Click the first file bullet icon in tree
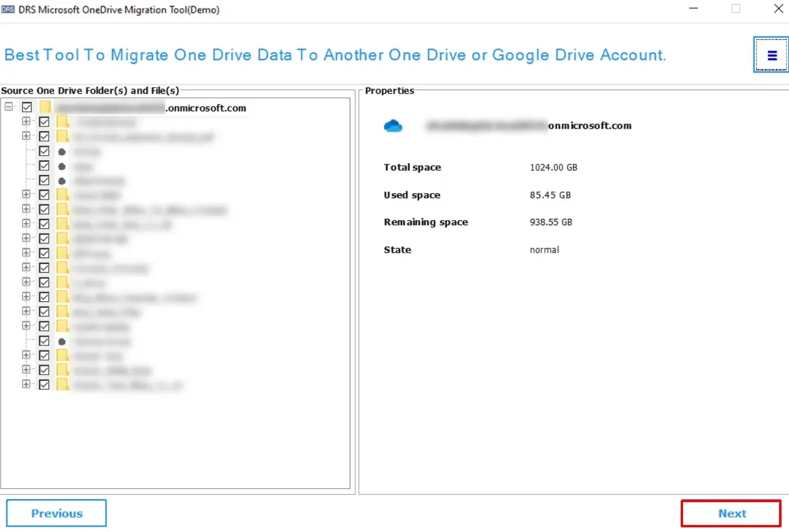This screenshot has width=789, height=532. click(x=62, y=152)
